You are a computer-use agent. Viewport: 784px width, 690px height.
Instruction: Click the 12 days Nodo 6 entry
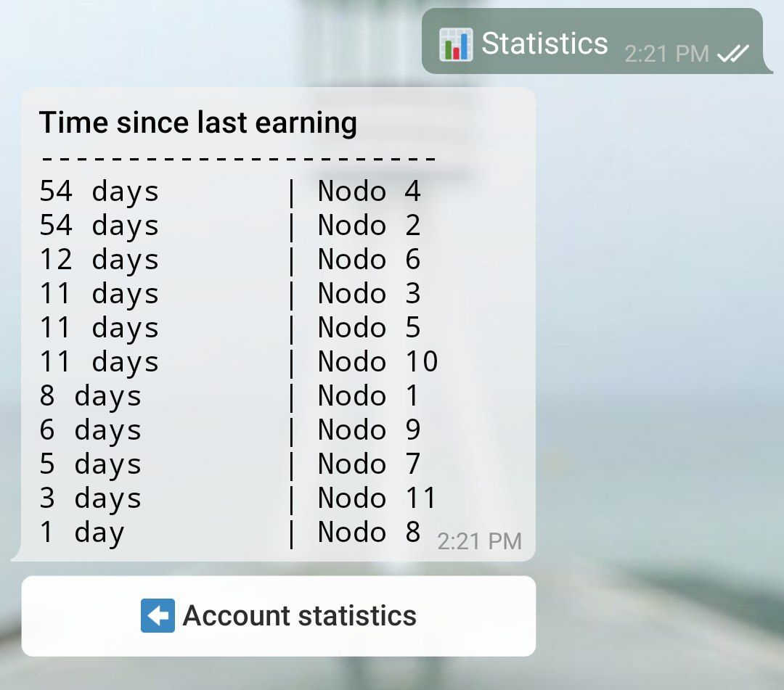230,260
